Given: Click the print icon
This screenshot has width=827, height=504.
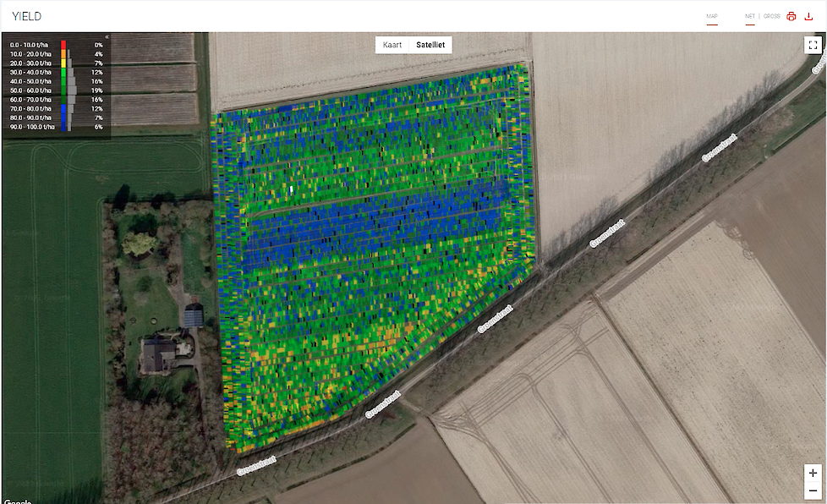Looking at the screenshot, I should click(791, 16).
